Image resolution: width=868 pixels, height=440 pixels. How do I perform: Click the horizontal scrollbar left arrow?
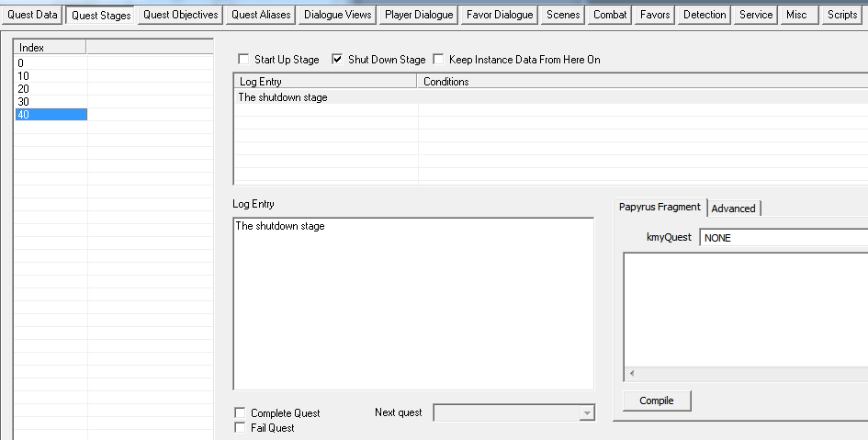point(631,374)
